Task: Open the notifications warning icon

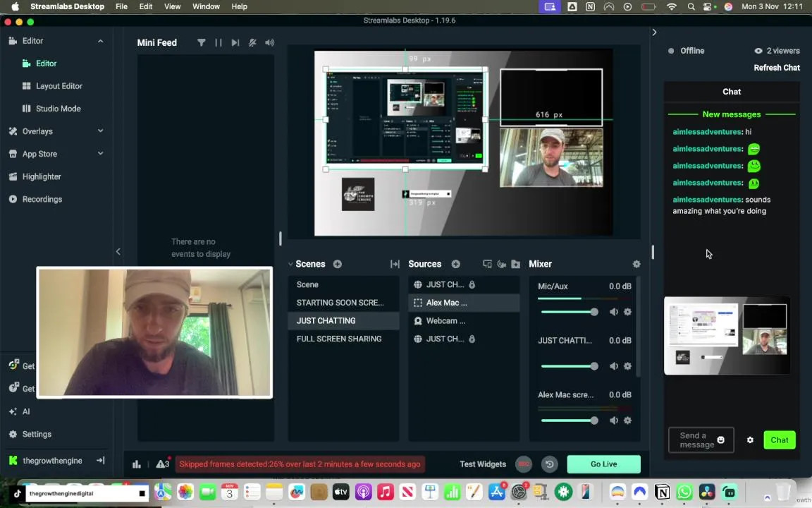Action: [x=163, y=464]
